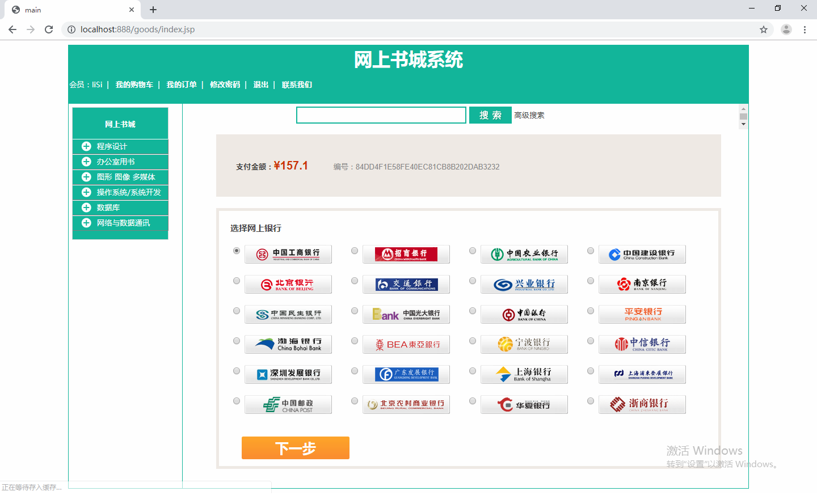Choose the Bank of China logo

click(x=524, y=315)
